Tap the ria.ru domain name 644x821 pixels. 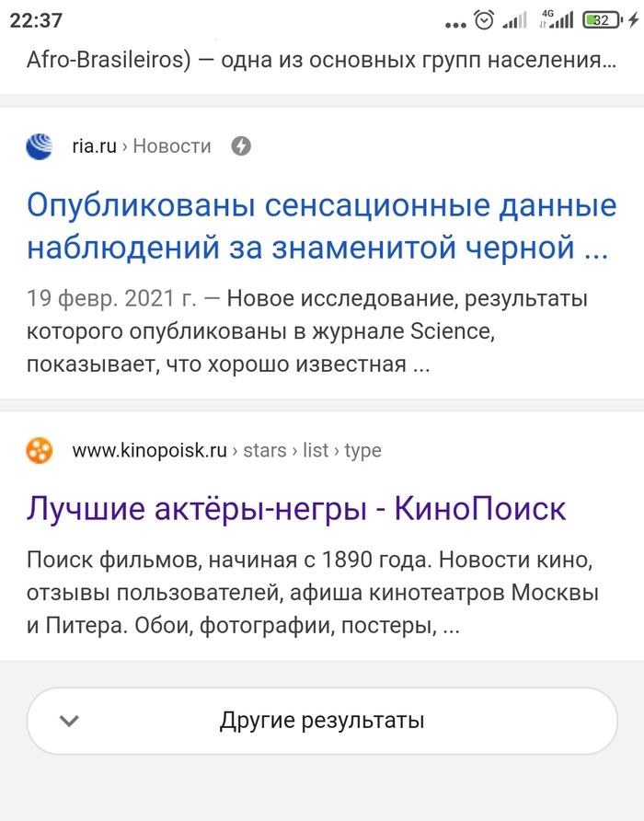coord(94,146)
